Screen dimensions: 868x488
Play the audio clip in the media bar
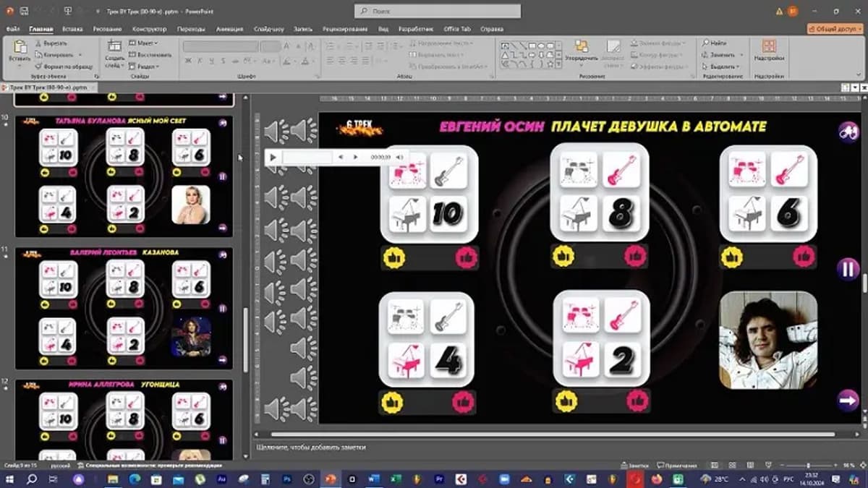coord(273,157)
